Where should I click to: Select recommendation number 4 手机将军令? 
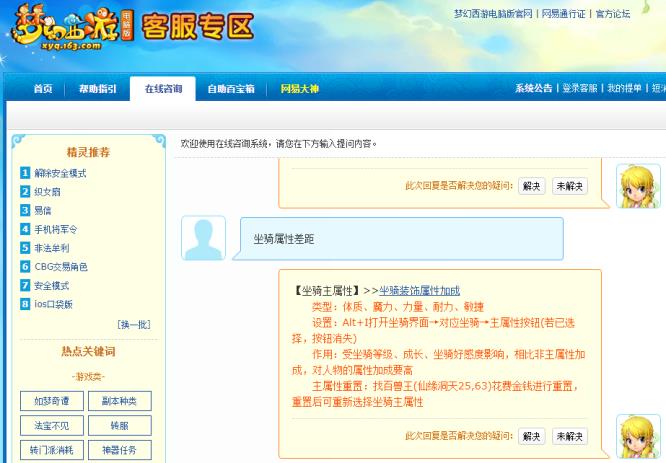coord(56,229)
